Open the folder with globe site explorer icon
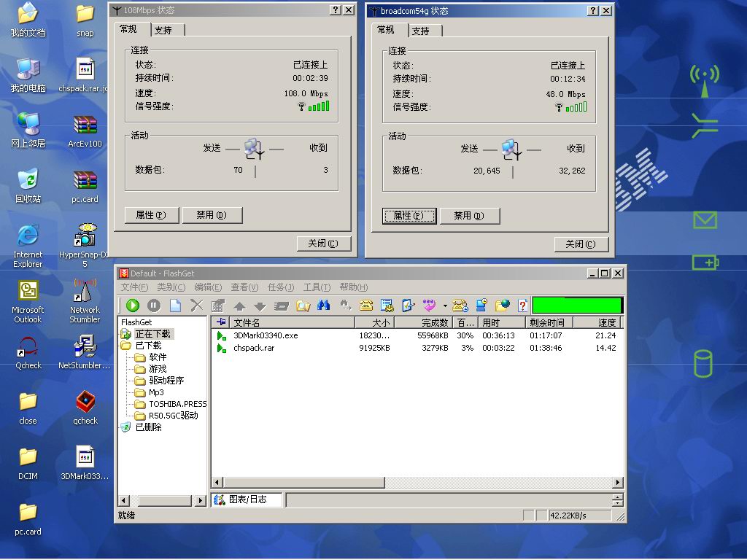 [x=503, y=306]
